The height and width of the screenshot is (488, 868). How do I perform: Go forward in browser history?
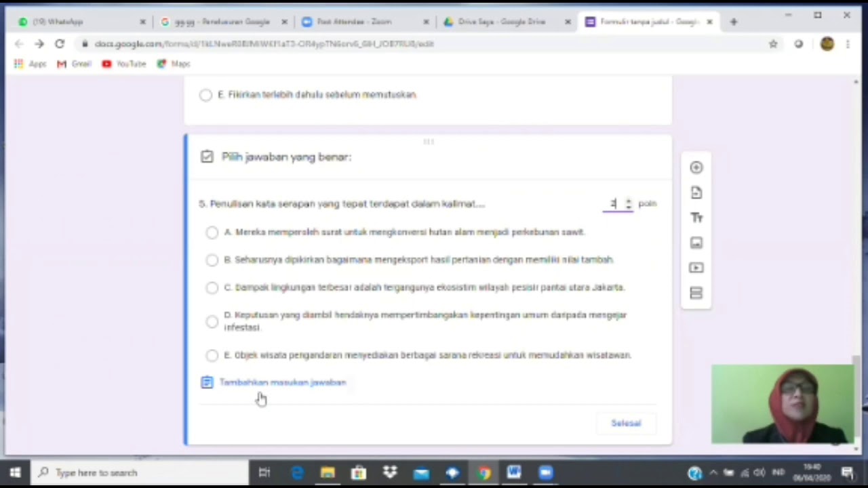point(39,43)
